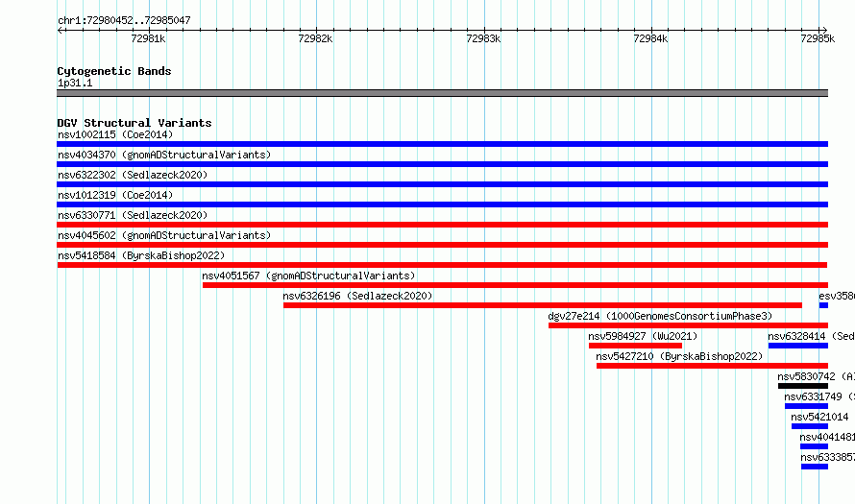The height and width of the screenshot is (504, 855).
Task: Open the esv358 variant label
Action: 837,296
